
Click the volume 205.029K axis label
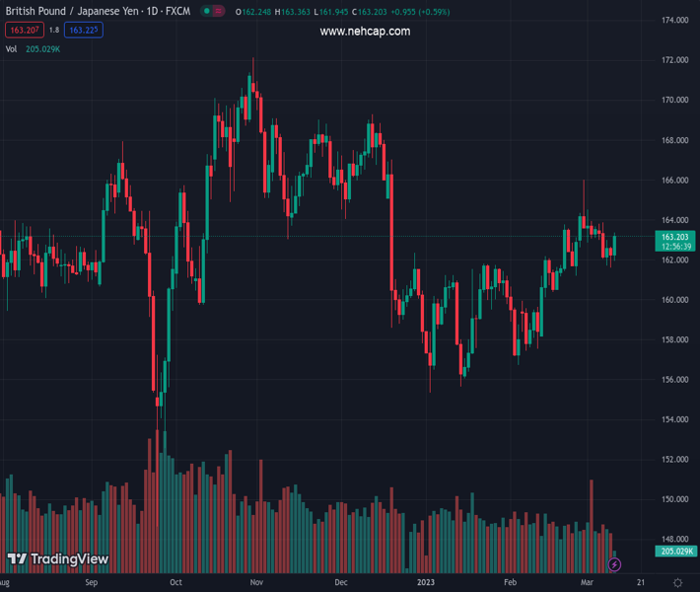pyautogui.click(x=678, y=551)
